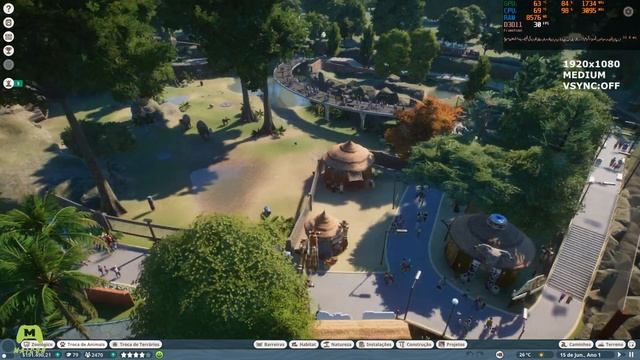Open the Natureza build menu
This screenshot has height=360, width=640.
337,344
